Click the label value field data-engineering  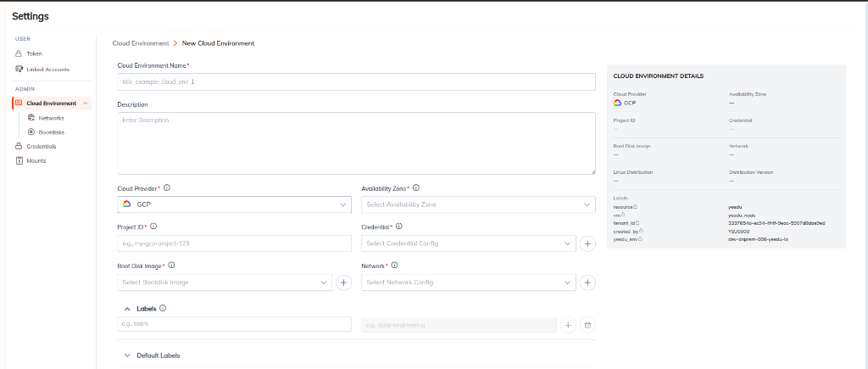tap(459, 325)
